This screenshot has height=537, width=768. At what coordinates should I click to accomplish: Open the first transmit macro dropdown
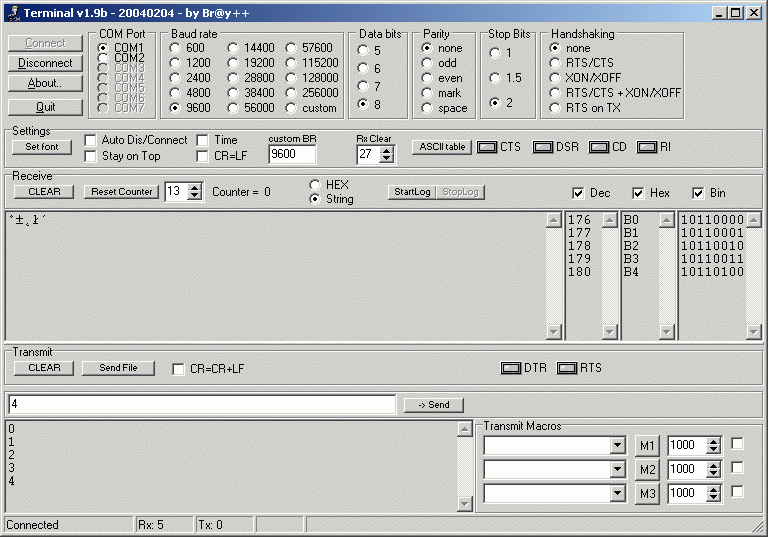coord(617,445)
